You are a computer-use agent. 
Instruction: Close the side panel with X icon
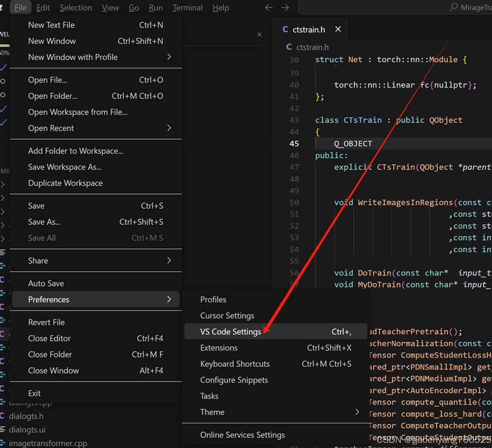tap(259, 34)
